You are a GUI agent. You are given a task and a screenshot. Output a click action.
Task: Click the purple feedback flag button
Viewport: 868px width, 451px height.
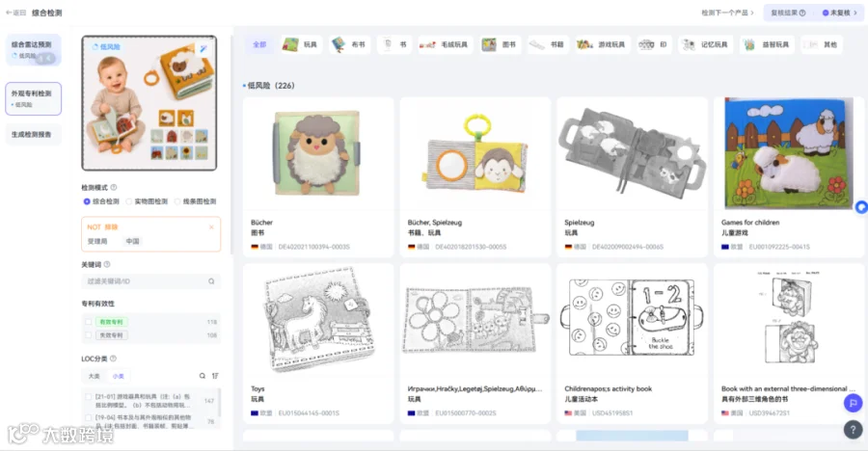tap(854, 403)
